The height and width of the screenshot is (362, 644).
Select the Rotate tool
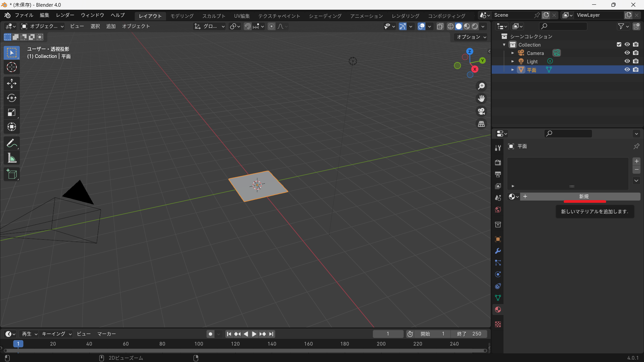[12, 98]
